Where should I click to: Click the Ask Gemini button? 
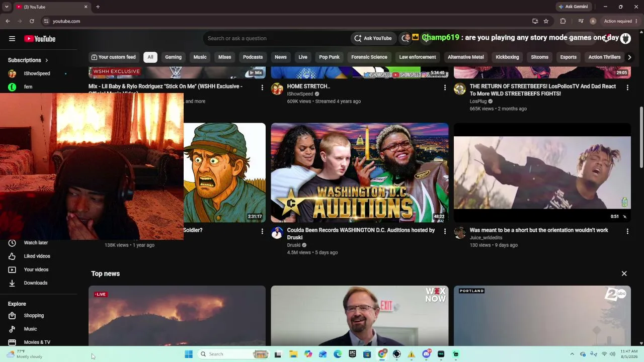(573, 7)
